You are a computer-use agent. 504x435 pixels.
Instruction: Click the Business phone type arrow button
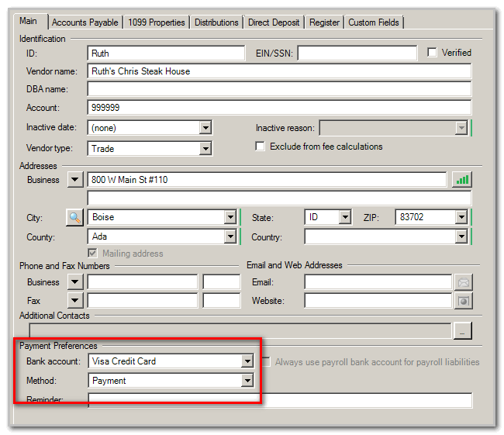(x=75, y=282)
